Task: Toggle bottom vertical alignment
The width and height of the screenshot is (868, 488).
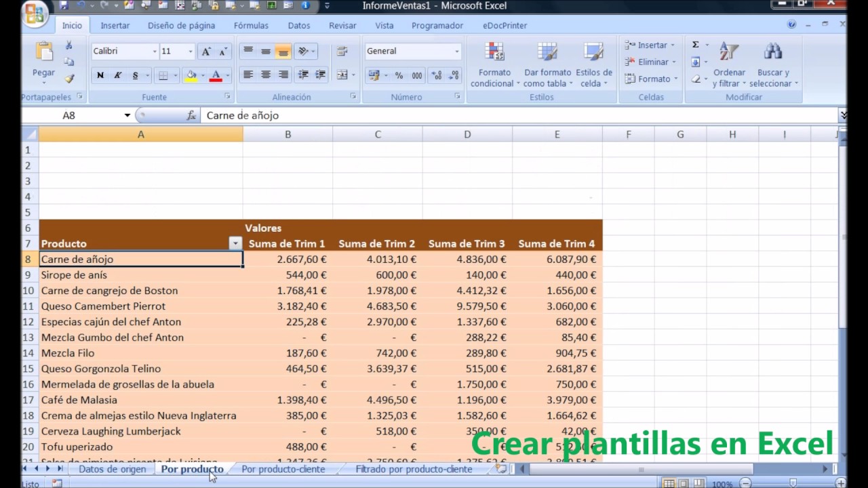Action: [x=283, y=52]
